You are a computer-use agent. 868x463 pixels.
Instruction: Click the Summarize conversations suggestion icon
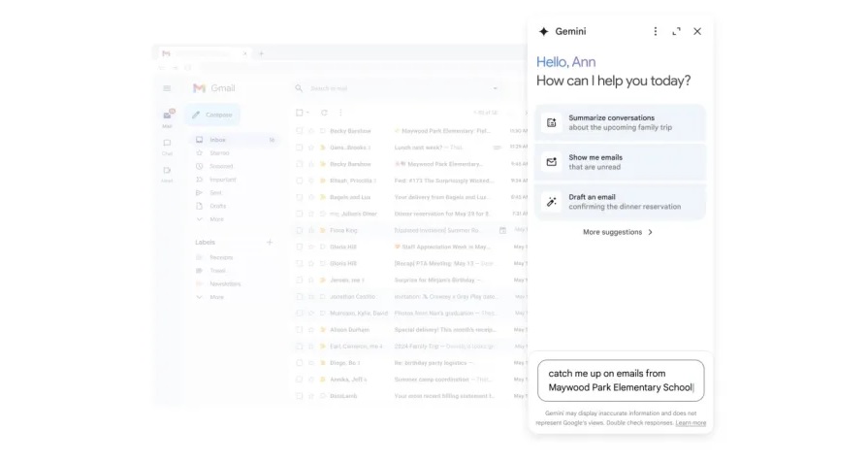pyautogui.click(x=552, y=123)
